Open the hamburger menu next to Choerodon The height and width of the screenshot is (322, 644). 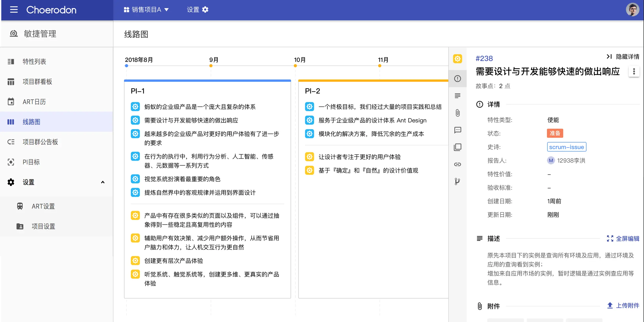14,10
